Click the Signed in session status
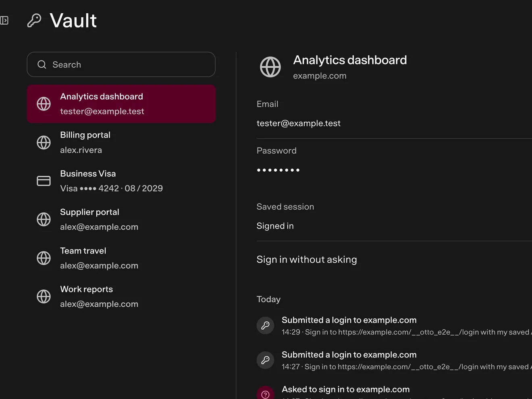The width and height of the screenshot is (532, 399). tap(275, 226)
